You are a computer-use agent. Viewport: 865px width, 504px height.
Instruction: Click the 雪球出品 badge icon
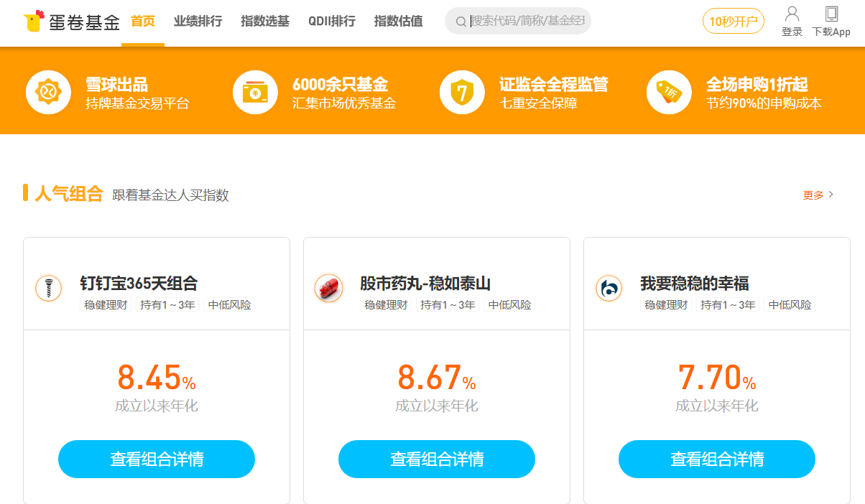[48, 92]
